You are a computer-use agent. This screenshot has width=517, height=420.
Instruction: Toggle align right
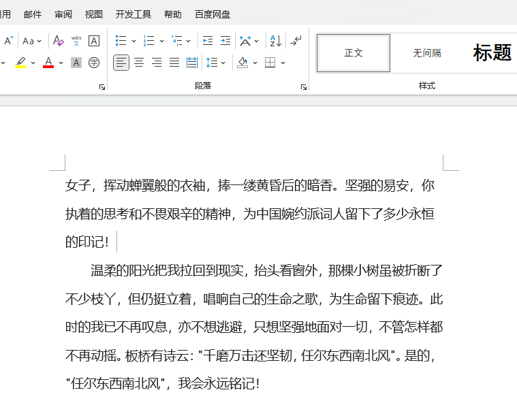coord(157,63)
